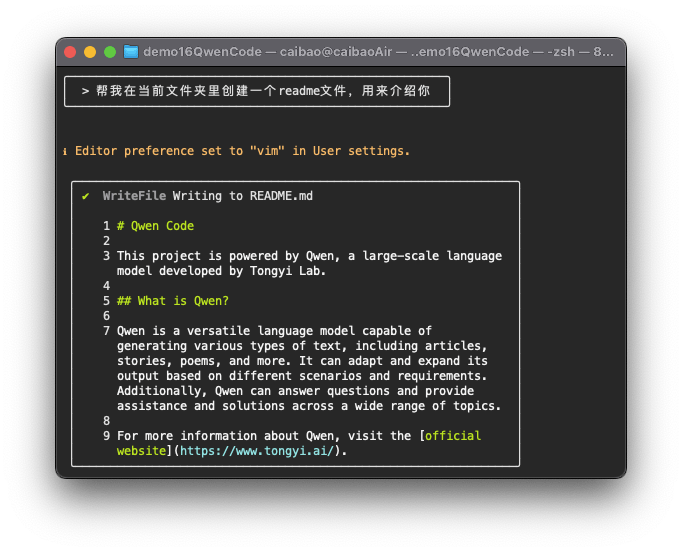The image size is (682, 552).
Task: Zoom the window with the green button
Action: pyautogui.click(x=110, y=51)
